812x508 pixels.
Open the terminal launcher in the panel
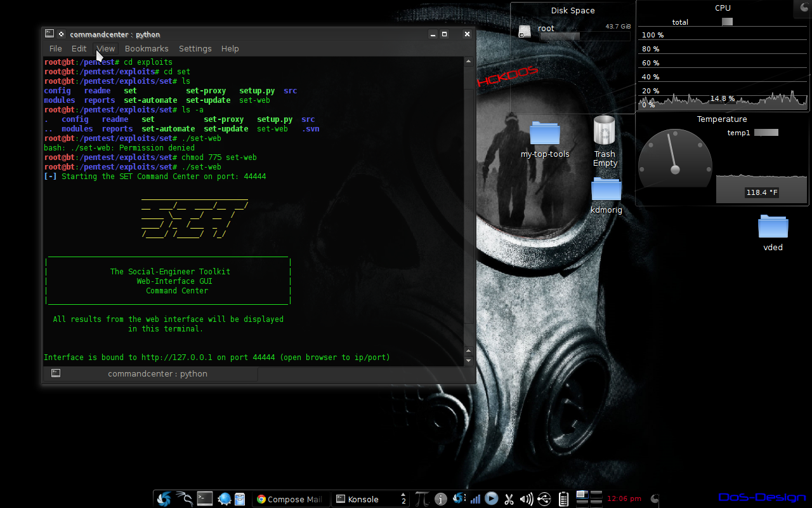(x=205, y=499)
